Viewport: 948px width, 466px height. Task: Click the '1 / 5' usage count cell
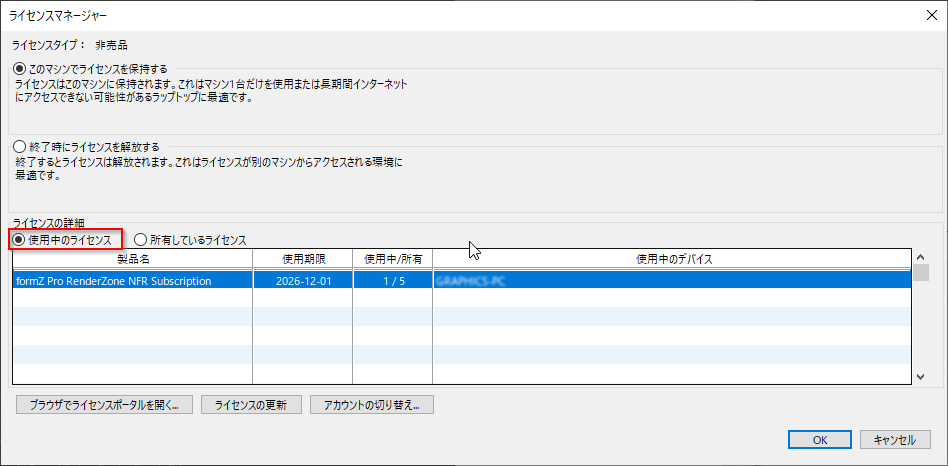tap(392, 281)
